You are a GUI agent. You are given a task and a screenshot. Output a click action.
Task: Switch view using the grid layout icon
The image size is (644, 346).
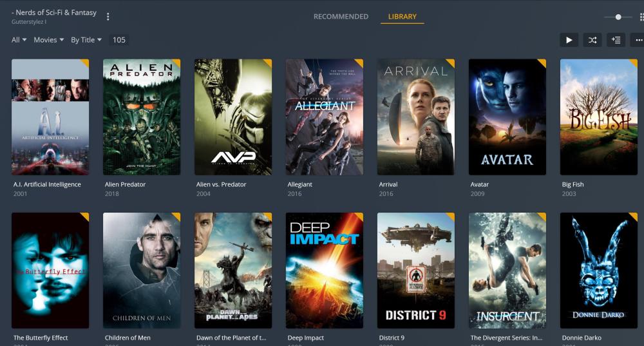pos(641,17)
